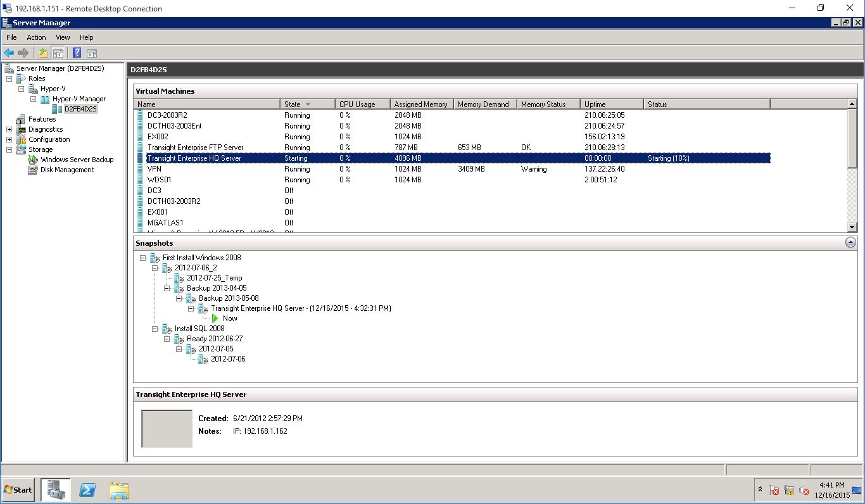Click the Disk Management icon

[33, 170]
